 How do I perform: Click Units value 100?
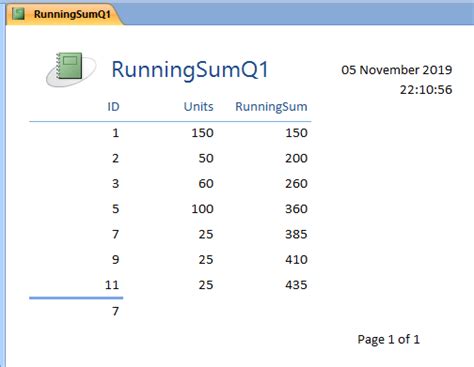(x=202, y=209)
